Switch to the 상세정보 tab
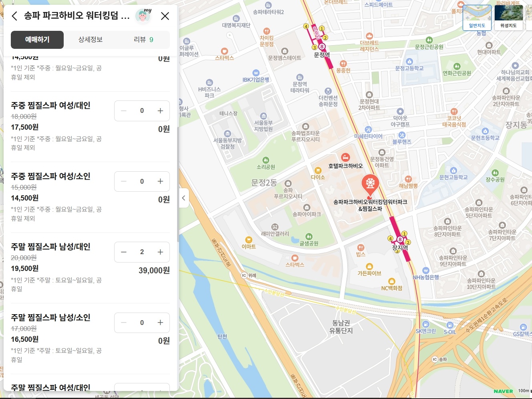 coord(91,40)
